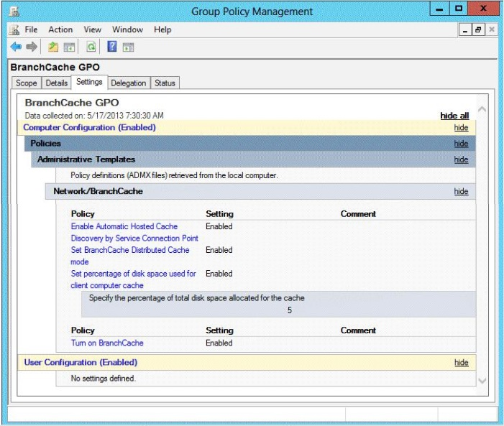Click Enabled setting for Turn on BranchCache
504x426 pixels.
[x=219, y=343]
